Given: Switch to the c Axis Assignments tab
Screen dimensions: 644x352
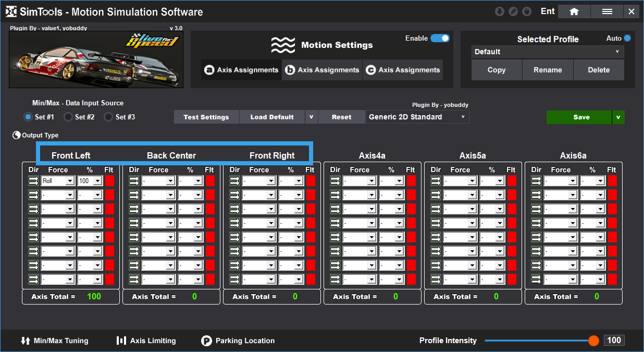Looking at the screenshot, I should 403,70.
